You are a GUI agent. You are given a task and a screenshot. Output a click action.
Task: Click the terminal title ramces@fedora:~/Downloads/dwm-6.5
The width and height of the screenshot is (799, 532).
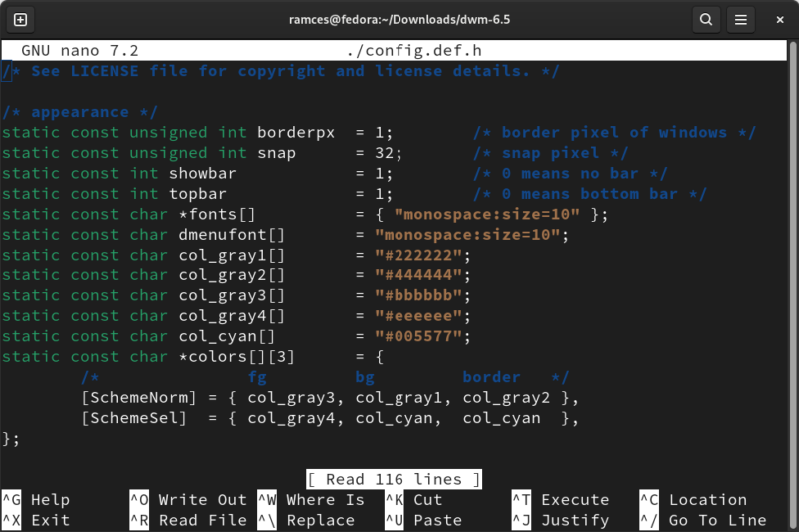click(x=399, y=20)
